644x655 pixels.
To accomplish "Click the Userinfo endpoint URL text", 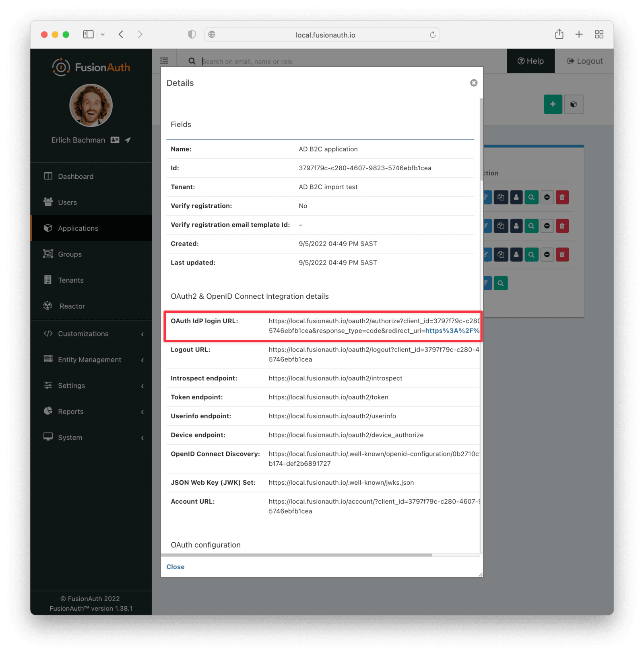I will tap(332, 416).
